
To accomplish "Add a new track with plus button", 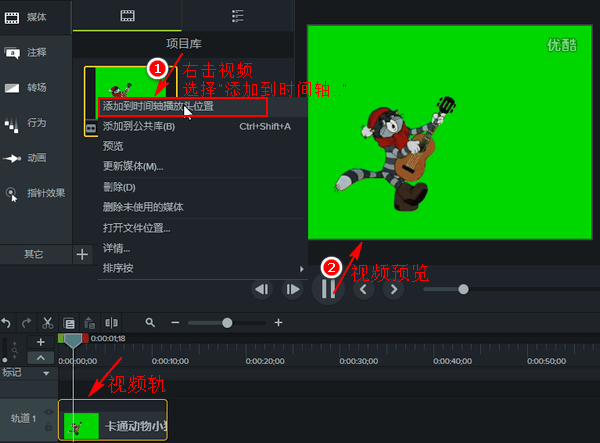I will (41, 342).
